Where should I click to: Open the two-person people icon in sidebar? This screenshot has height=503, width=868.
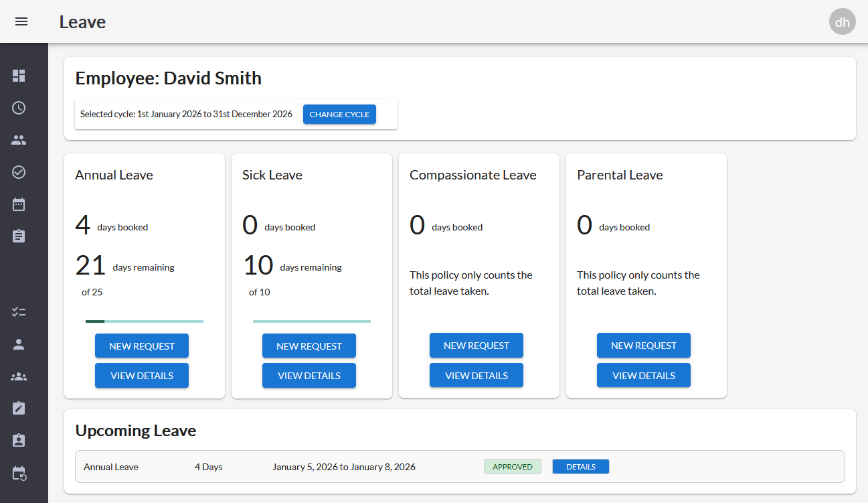click(x=19, y=140)
